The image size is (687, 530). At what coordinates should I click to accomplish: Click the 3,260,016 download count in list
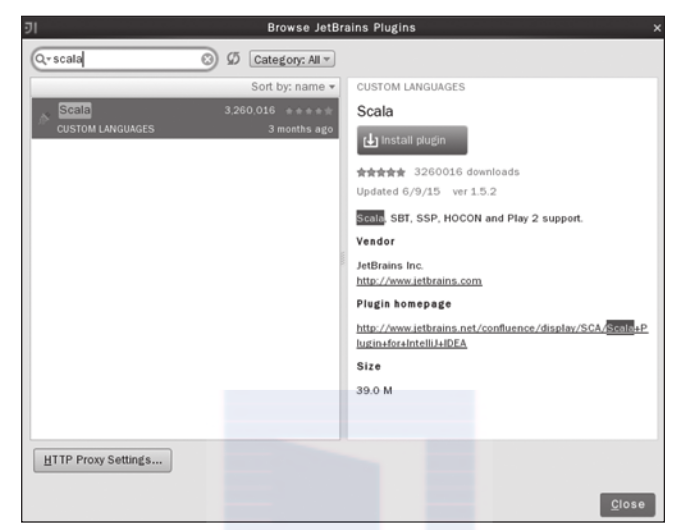(x=250, y=110)
